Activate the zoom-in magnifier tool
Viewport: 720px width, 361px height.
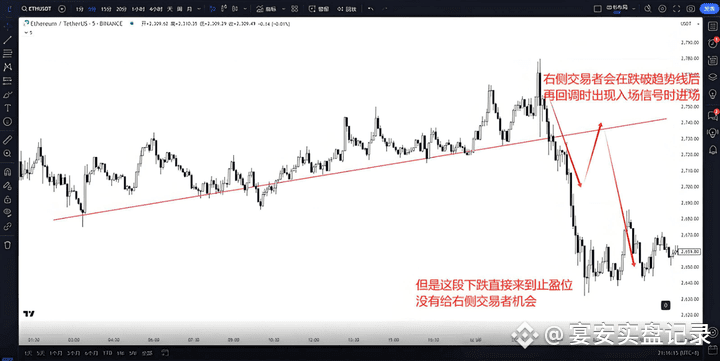(x=7, y=153)
